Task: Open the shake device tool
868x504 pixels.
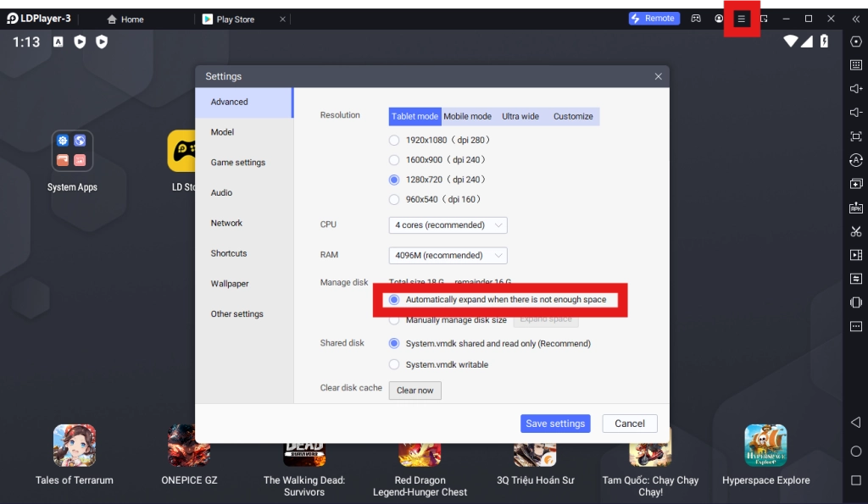Action: pyautogui.click(x=856, y=302)
